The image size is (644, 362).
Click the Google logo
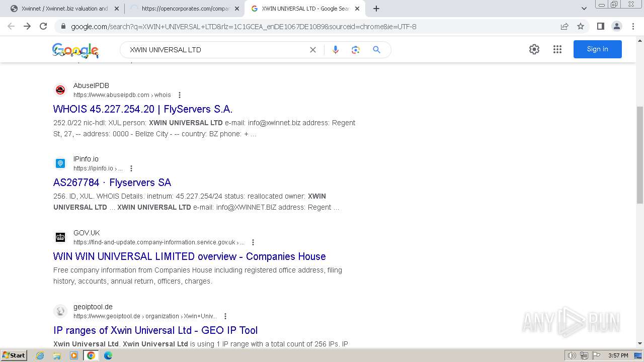click(x=75, y=50)
